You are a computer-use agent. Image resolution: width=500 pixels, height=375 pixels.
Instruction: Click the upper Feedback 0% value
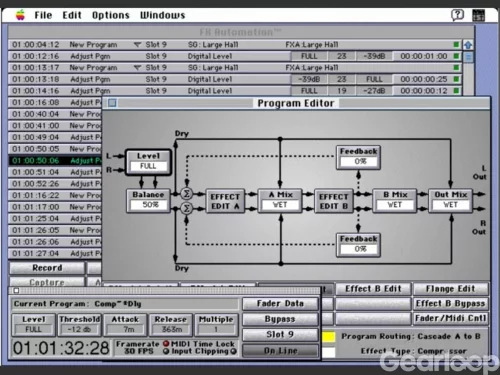[359, 162]
